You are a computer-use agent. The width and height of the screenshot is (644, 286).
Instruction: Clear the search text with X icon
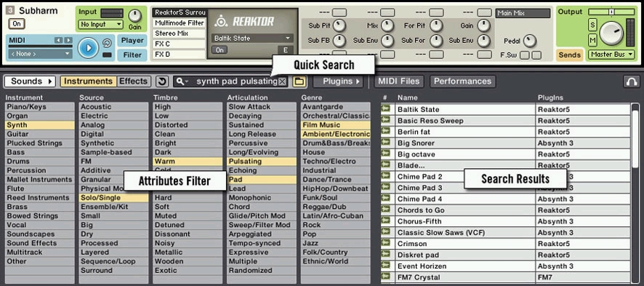282,82
